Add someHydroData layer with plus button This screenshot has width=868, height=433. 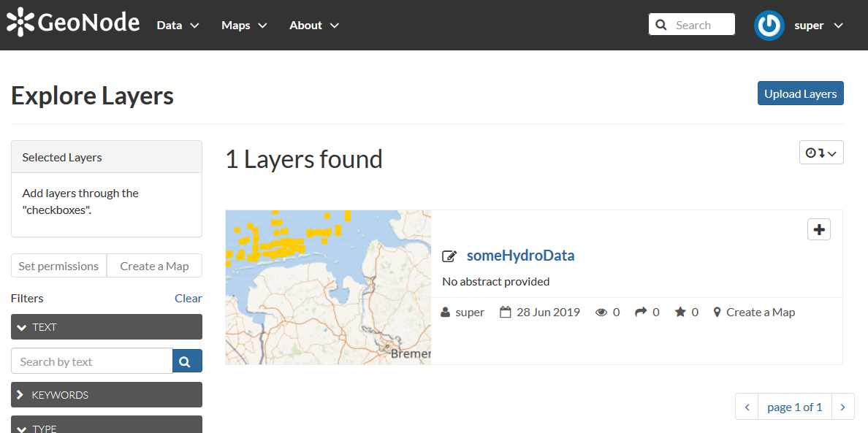click(x=819, y=229)
